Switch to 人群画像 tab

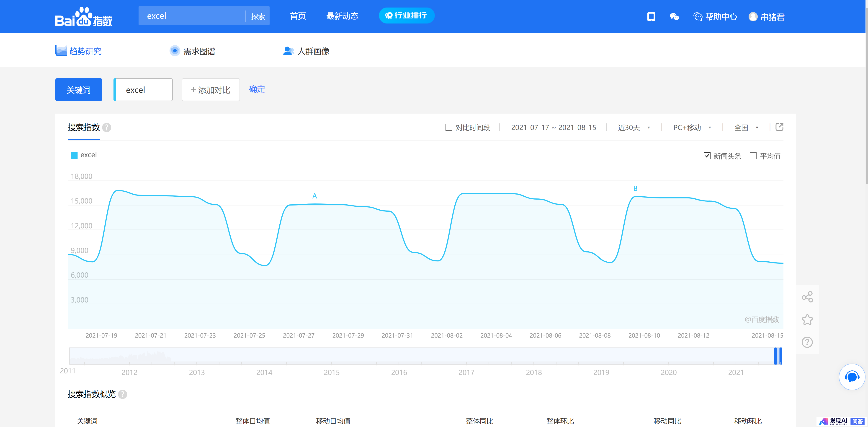pos(306,51)
